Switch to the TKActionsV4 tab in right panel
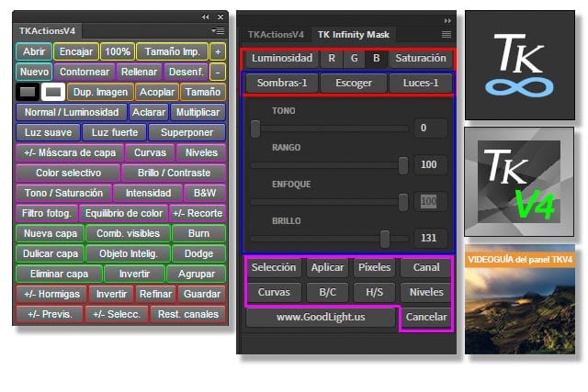Image resolution: width=588 pixels, height=392 pixels. click(x=276, y=35)
